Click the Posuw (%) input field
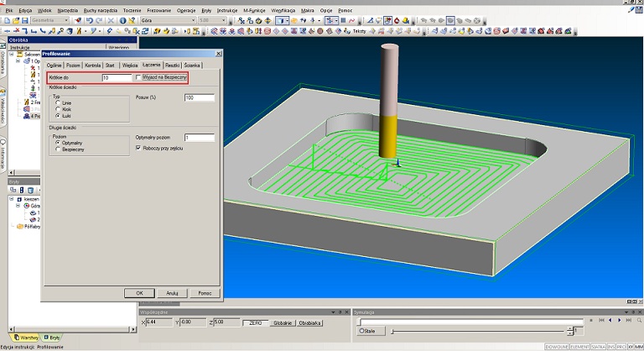The width and height of the screenshot is (644, 351). tap(200, 97)
